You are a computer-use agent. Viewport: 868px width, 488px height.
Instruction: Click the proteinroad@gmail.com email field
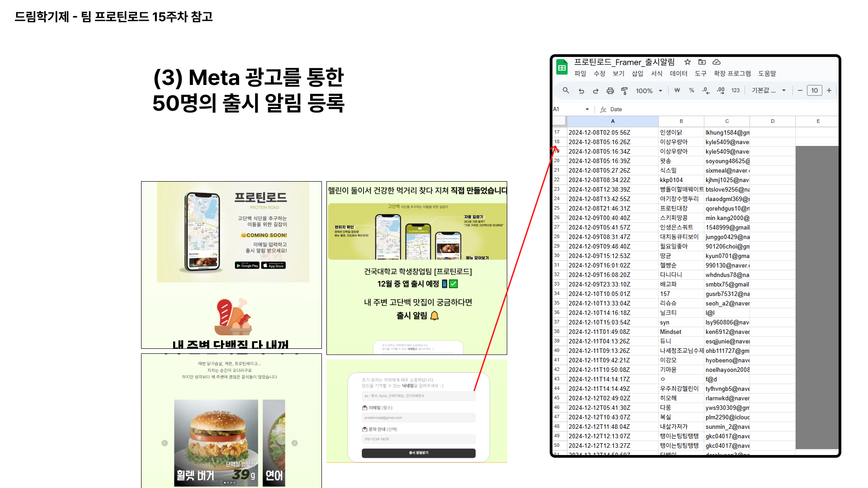(x=419, y=418)
